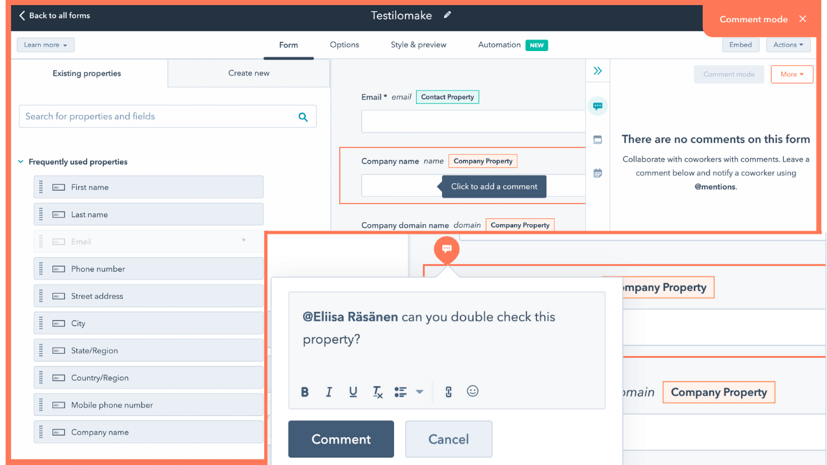827x465 pixels.
Task: Click Company Property badge next to Company domain name
Action: coord(520,225)
